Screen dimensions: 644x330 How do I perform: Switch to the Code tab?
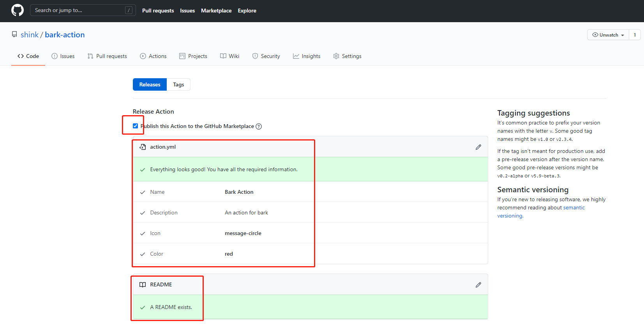click(x=28, y=56)
